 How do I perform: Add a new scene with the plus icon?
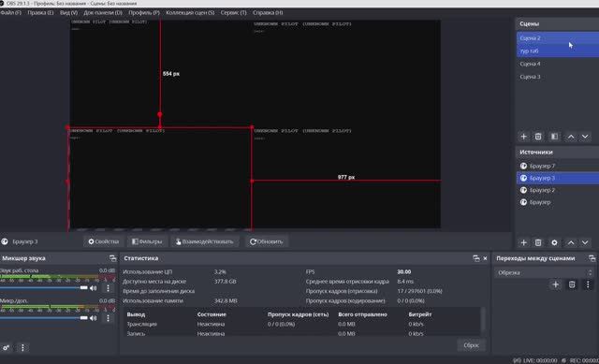click(523, 137)
